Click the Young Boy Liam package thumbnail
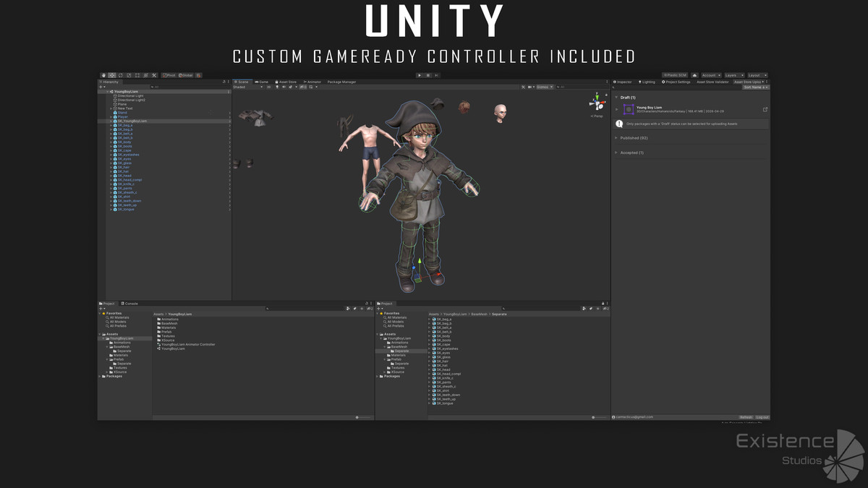 (629, 109)
